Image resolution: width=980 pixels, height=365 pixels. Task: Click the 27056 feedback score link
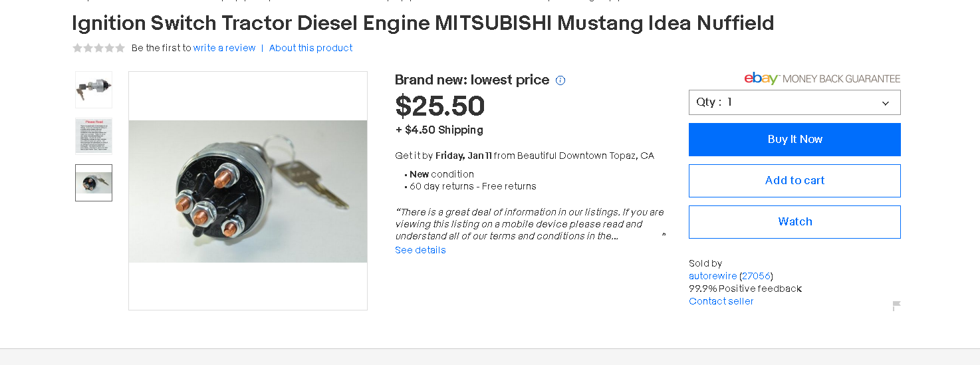pyautogui.click(x=756, y=276)
